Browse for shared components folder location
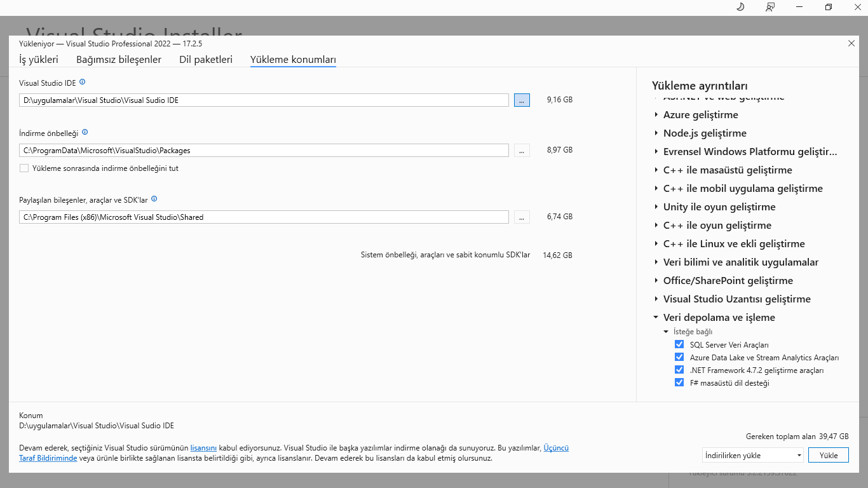Viewport: 868px width, 488px height. point(522,217)
